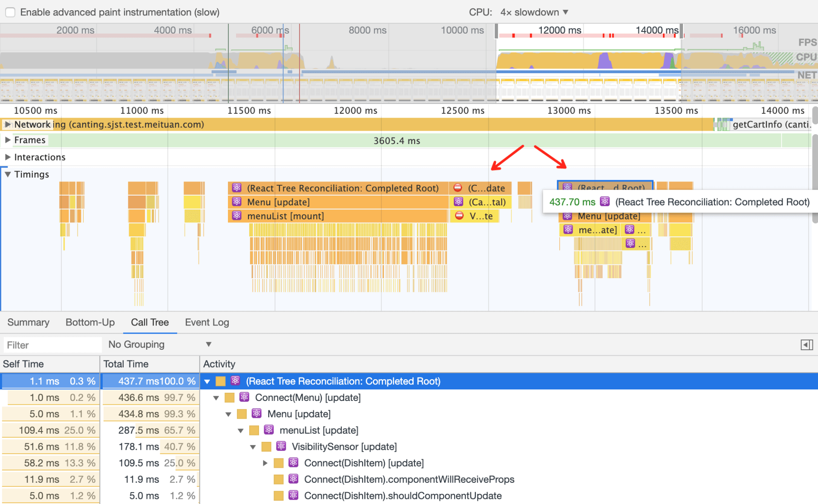Click React icon next to VisibilitySensor [update]

point(281,446)
